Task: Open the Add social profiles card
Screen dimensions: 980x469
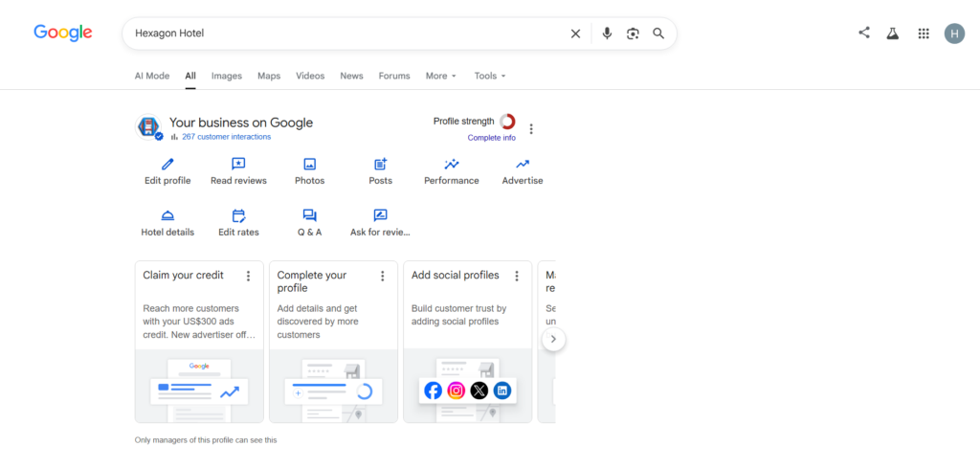Action: [467, 342]
